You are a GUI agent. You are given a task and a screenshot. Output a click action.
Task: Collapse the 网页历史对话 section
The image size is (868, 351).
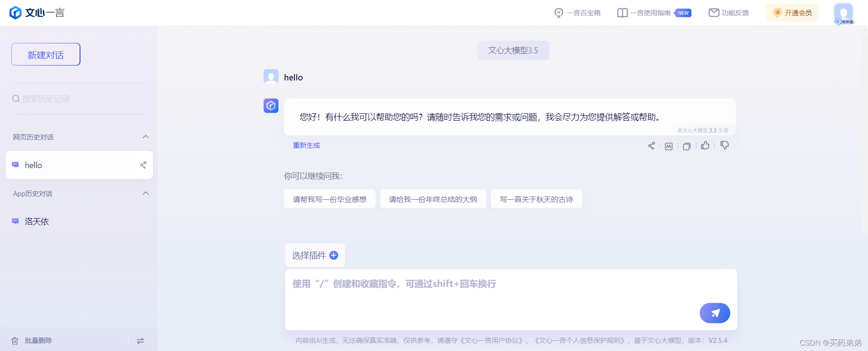point(146,137)
